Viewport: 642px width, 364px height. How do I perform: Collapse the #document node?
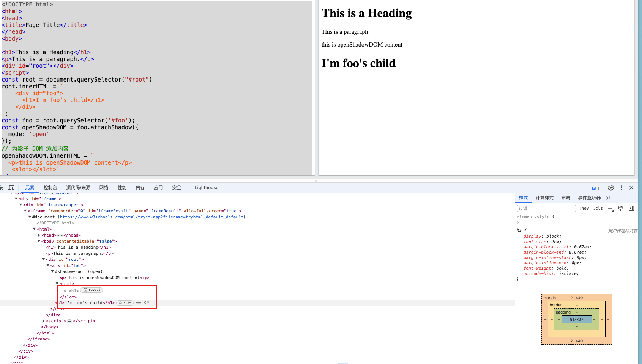click(x=30, y=217)
